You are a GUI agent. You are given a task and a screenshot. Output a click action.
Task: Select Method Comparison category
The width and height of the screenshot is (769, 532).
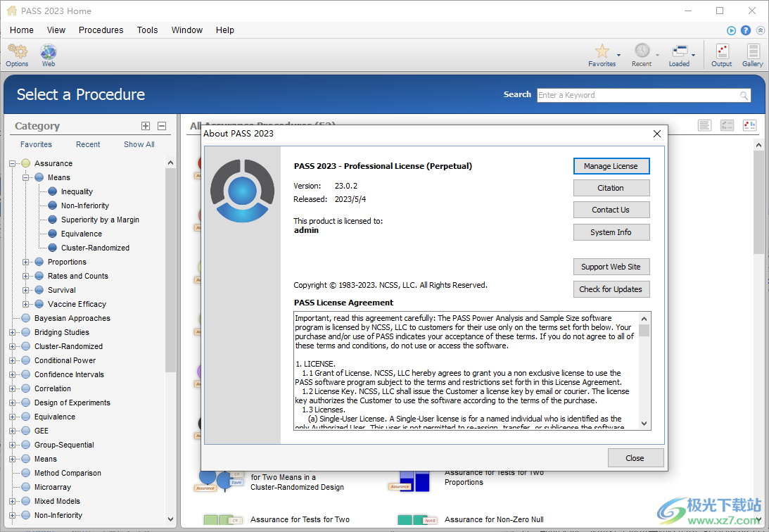pos(68,473)
